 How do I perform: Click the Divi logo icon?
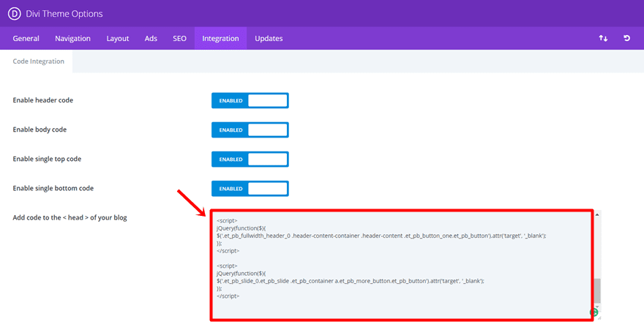click(15, 14)
